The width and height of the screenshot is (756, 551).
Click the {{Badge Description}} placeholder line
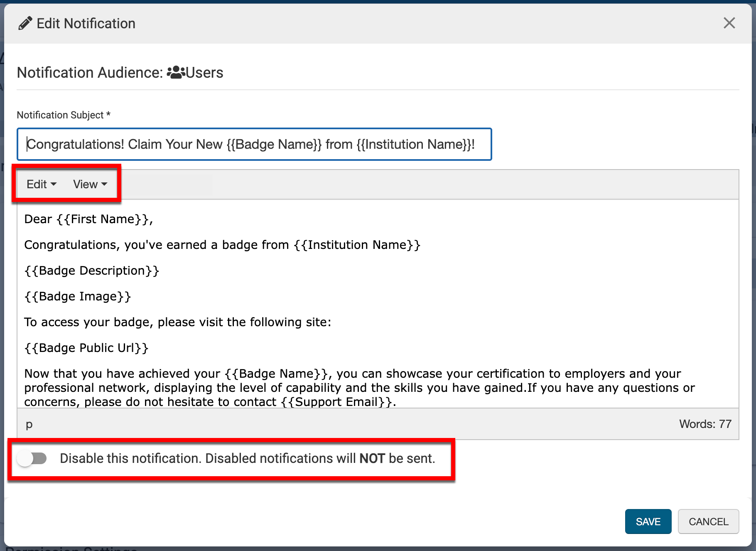(x=92, y=271)
